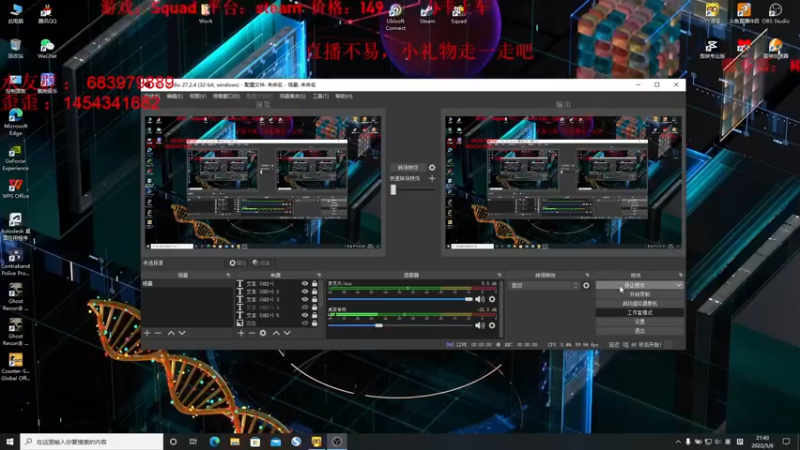The image size is (800, 450).
Task: Move the scene up with the up arrow
Action: [x=171, y=333]
